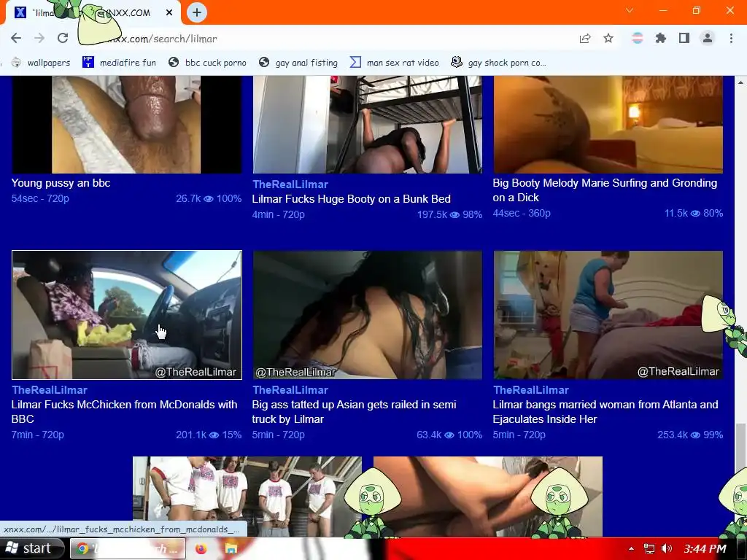Close the active browser tab
The height and width of the screenshot is (560, 747).
(169, 13)
